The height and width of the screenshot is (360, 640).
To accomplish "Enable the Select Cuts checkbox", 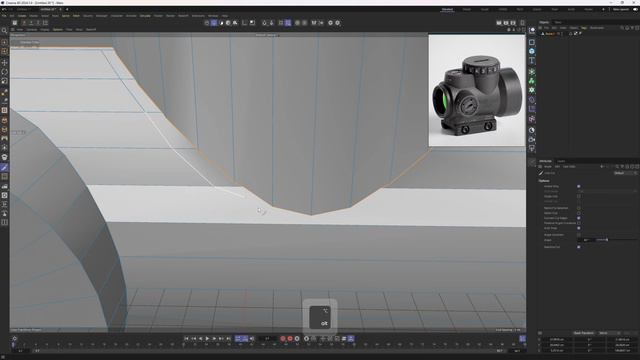I will 579,213.
